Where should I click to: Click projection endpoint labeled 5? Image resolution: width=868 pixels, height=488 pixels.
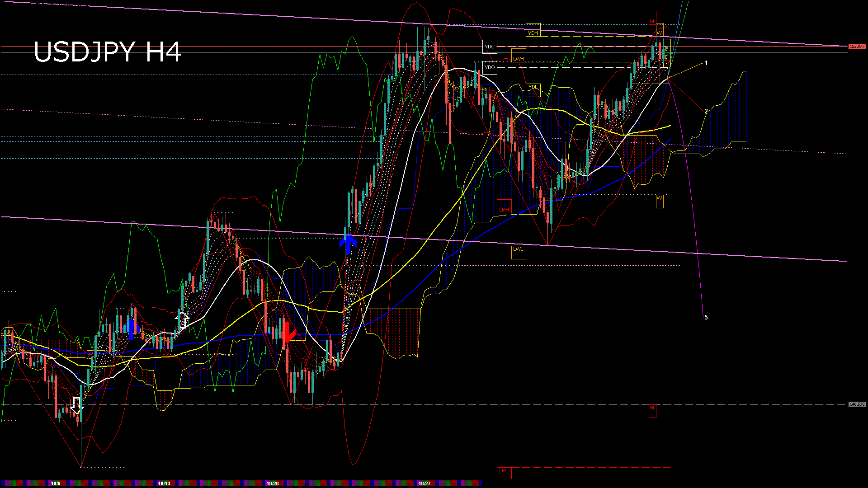[706, 318]
